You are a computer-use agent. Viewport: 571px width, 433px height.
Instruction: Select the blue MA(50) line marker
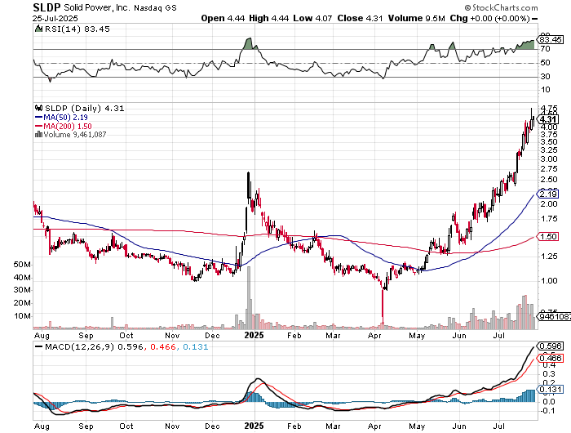38,117
